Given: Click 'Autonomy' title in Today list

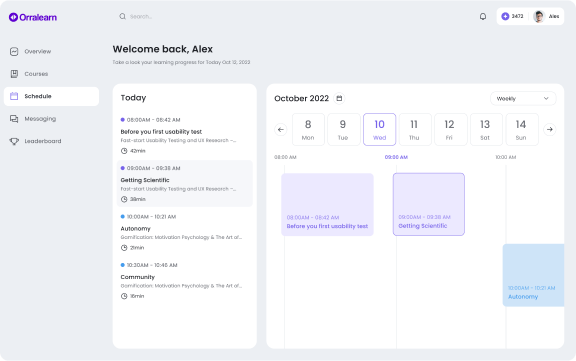Looking at the screenshot, I should click(x=136, y=229).
